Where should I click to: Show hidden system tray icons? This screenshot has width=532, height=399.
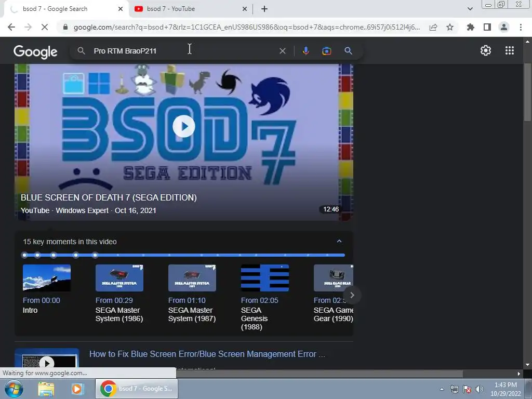click(442, 389)
